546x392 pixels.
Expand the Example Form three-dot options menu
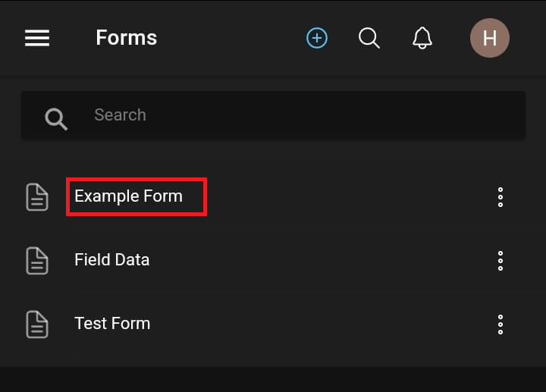pyautogui.click(x=500, y=197)
